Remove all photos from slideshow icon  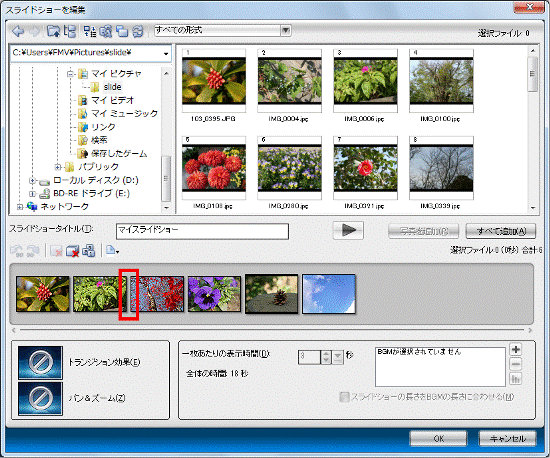point(72,251)
